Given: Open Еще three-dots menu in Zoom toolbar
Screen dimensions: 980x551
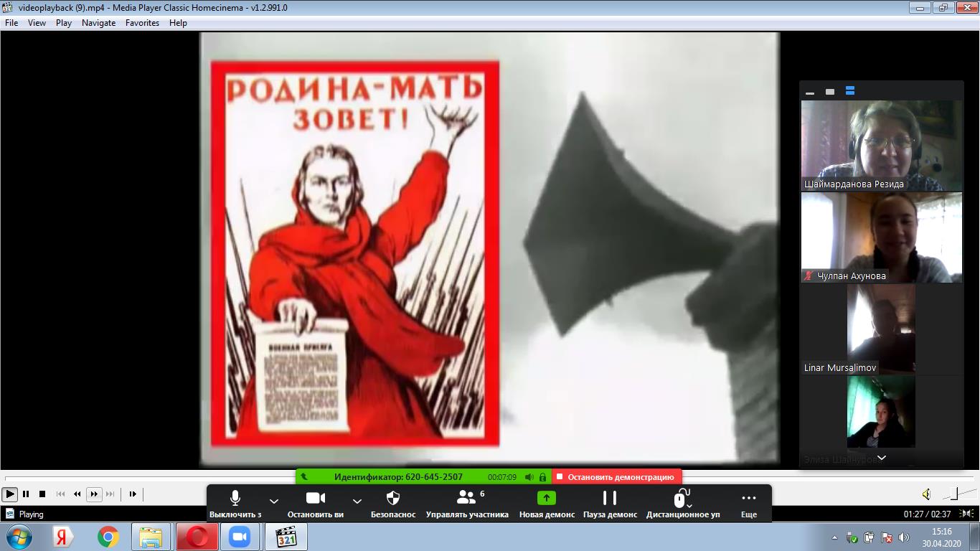Looking at the screenshot, I should (748, 499).
